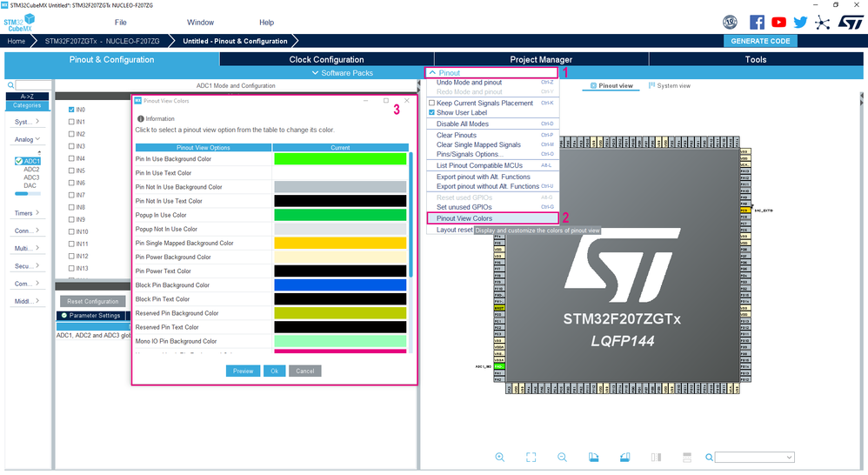Click the Preview button
868x475 pixels.
click(243, 371)
